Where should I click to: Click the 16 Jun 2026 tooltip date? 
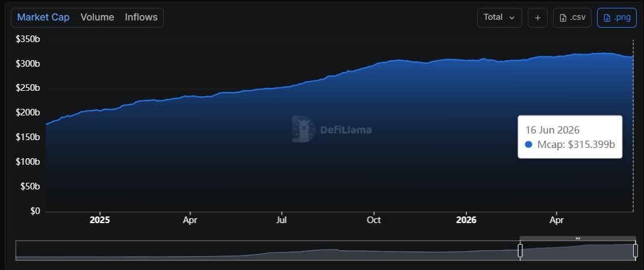click(x=552, y=130)
